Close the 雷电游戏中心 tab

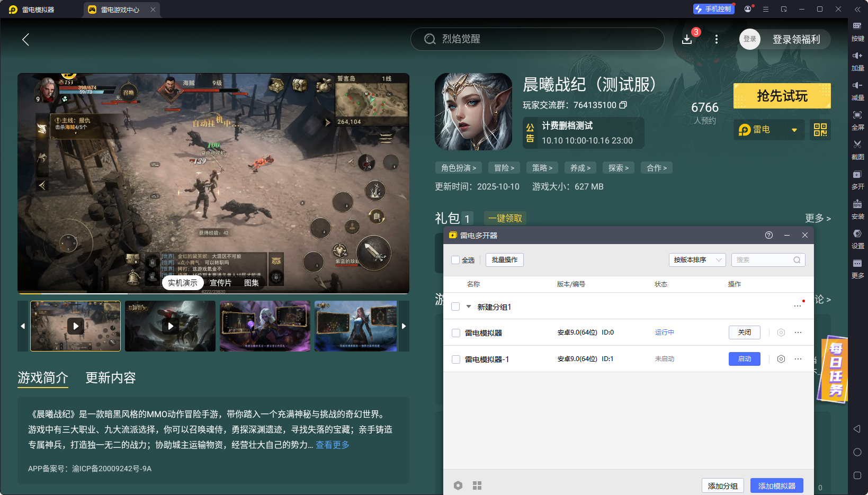coord(153,10)
